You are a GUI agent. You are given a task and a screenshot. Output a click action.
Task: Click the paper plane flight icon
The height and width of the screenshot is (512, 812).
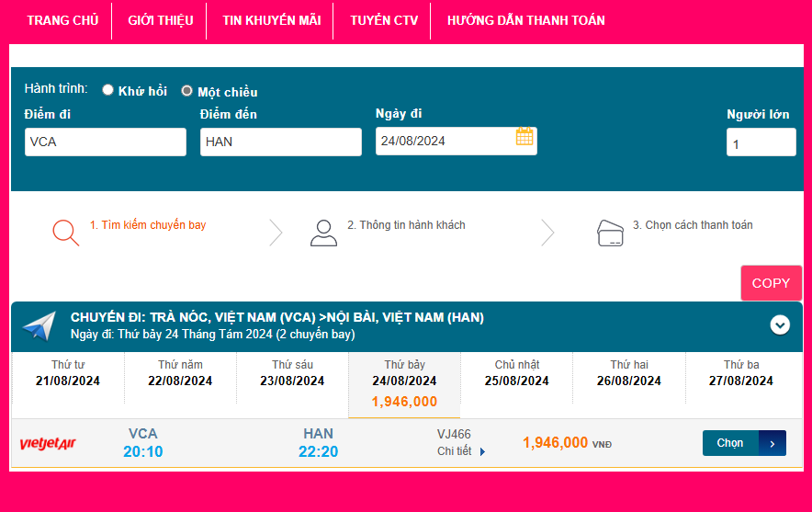[x=39, y=325]
